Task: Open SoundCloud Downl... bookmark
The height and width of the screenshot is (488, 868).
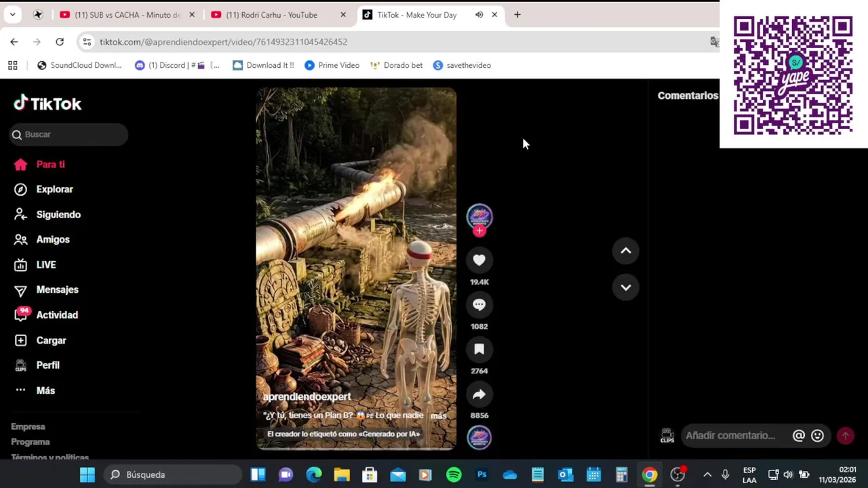Action: point(79,65)
